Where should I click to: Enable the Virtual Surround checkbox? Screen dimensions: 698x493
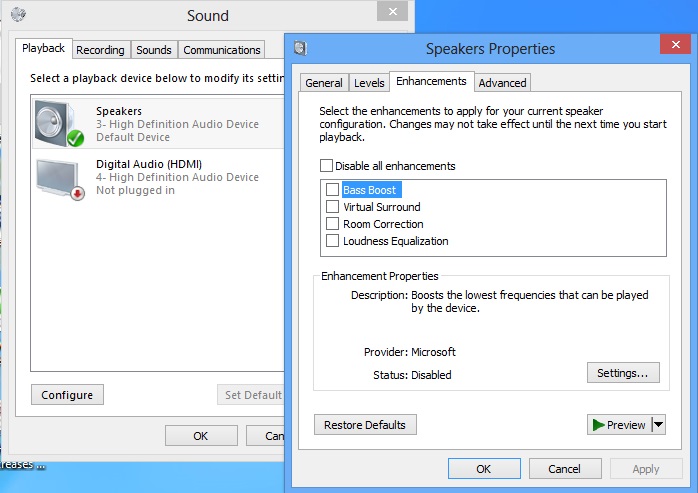(x=332, y=207)
